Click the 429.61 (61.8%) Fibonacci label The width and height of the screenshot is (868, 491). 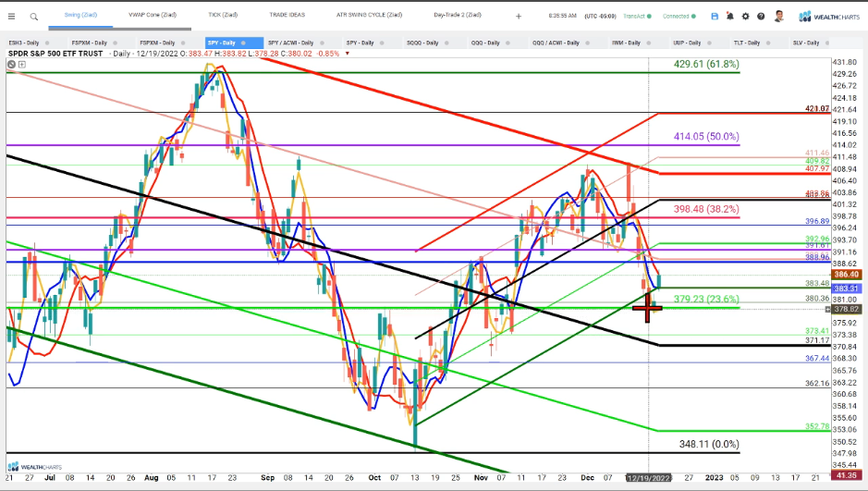(706, 64)
